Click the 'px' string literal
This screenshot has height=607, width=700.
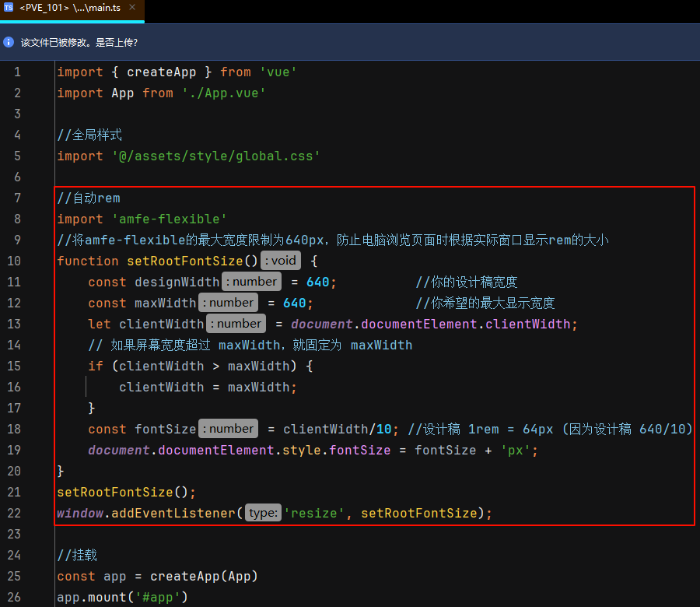[x=515, y=450]
